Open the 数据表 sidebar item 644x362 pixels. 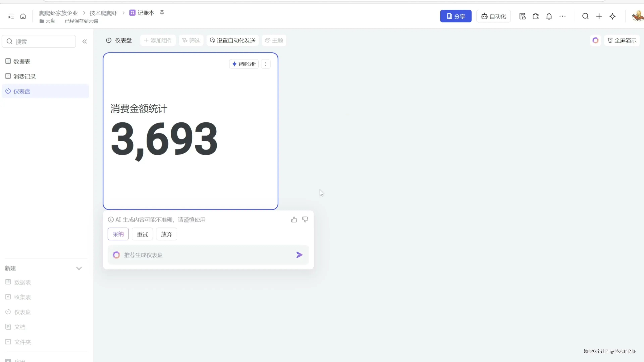21,62
